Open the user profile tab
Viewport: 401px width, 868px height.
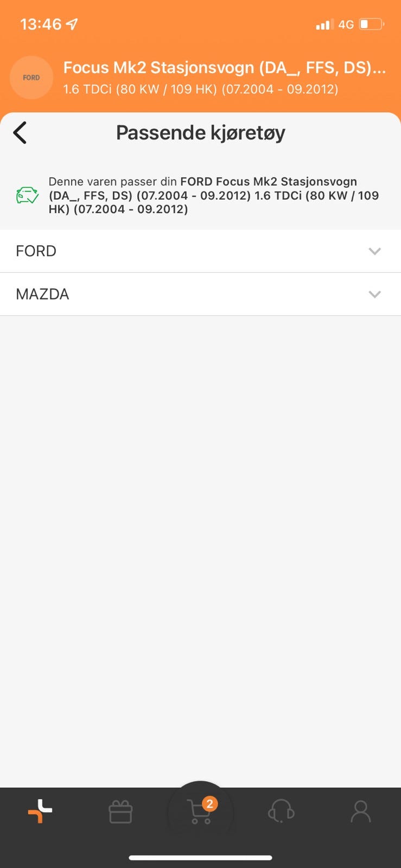click(x=361, y=812)
